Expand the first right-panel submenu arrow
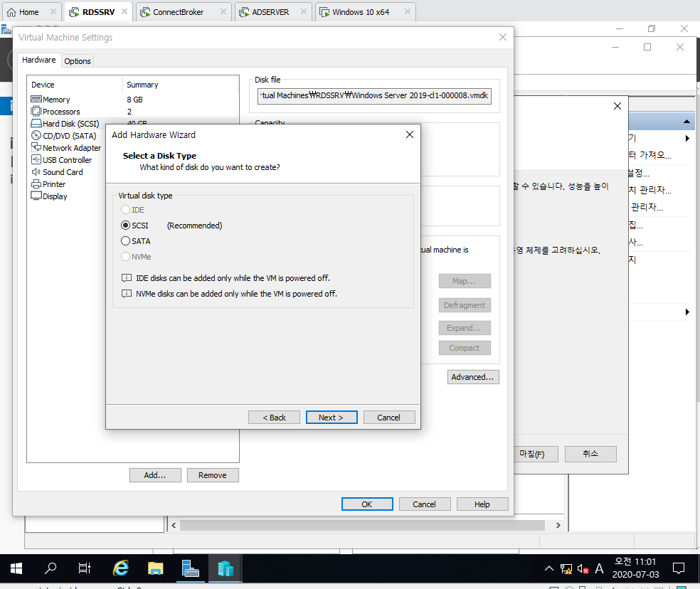 pyautogui.click(x=687, y=139)
